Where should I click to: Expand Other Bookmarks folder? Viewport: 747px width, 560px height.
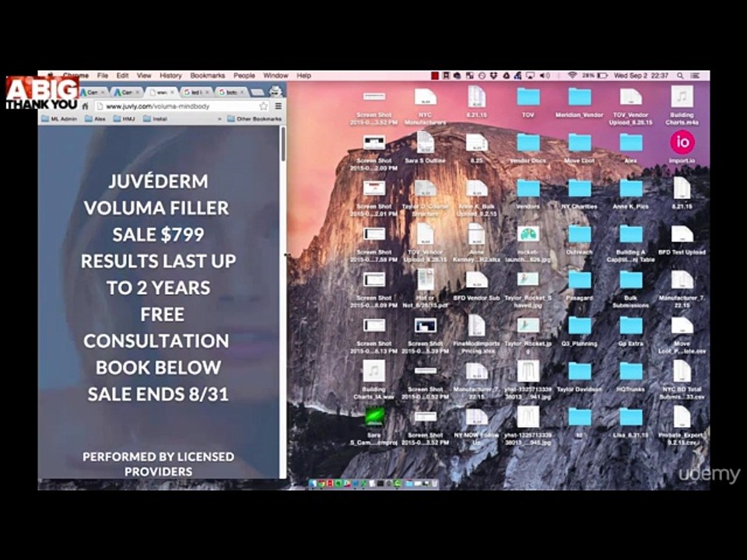254,118
